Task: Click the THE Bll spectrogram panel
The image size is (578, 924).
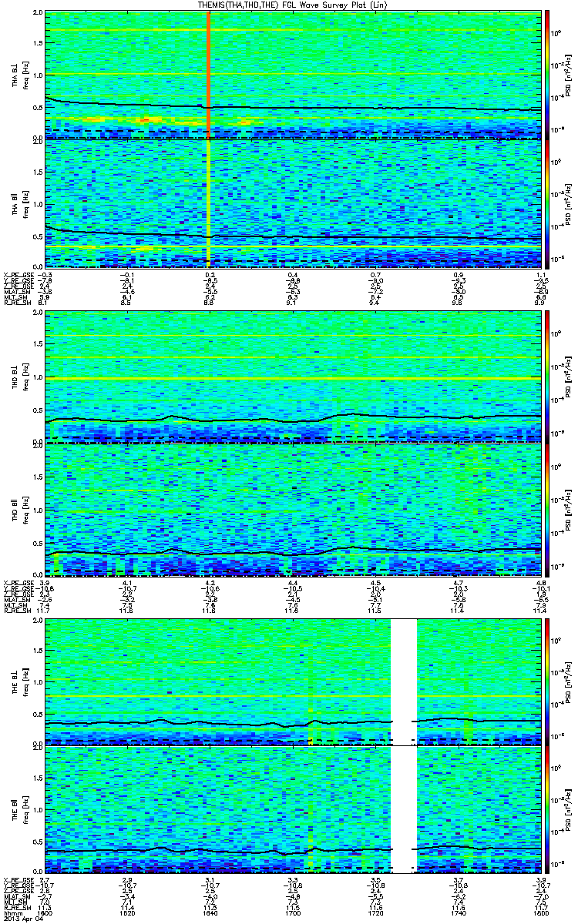Action: pos(293,808)
